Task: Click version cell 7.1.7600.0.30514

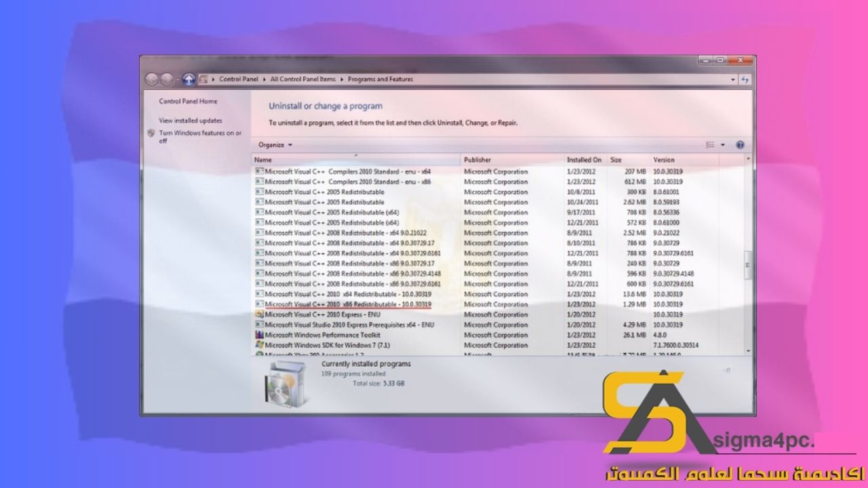Action: tap(675, 345)
